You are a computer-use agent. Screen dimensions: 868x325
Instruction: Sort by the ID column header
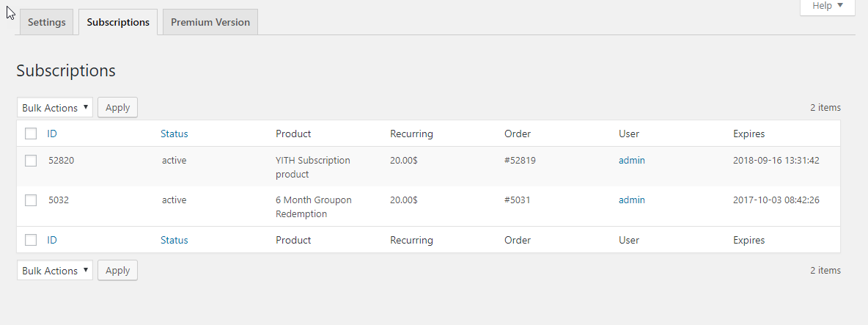pos(52,134)
